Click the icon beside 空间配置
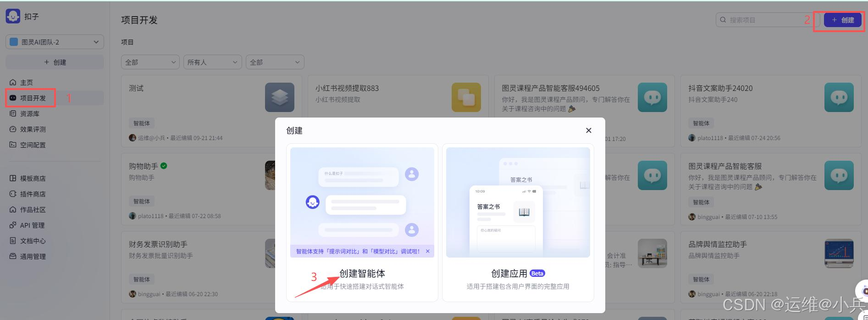Image resolution: width=868 pixels, height=320 pixels. pyautogui.click(x=13, y=145)
